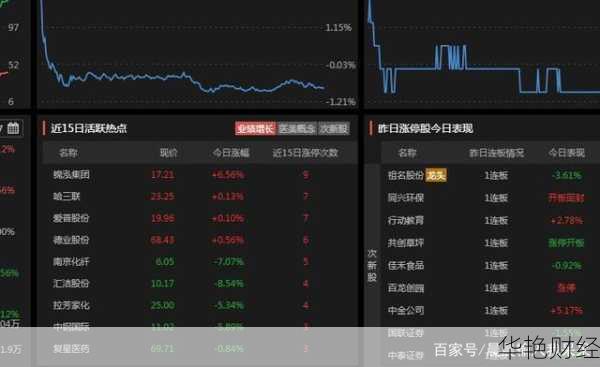Viewport: 600px width, 367px height.
Task: Click the -0.92% performance value
Action: pyautogui.click(x=567, y=265)
